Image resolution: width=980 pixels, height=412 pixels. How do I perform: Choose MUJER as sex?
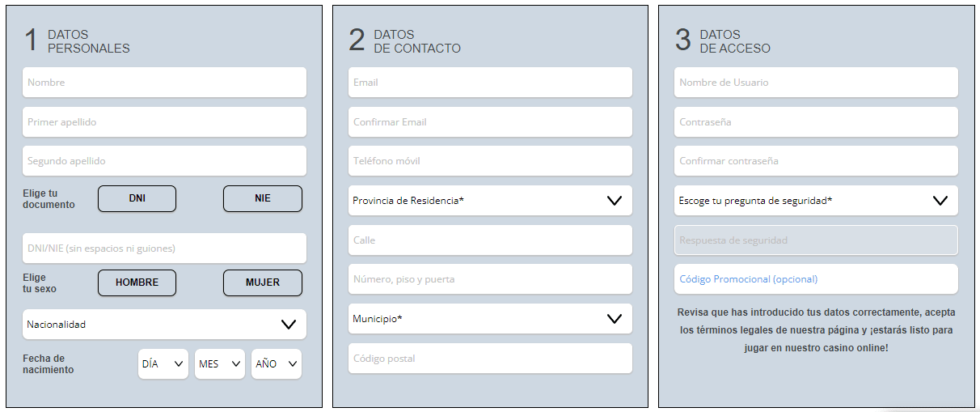[262, 283]
